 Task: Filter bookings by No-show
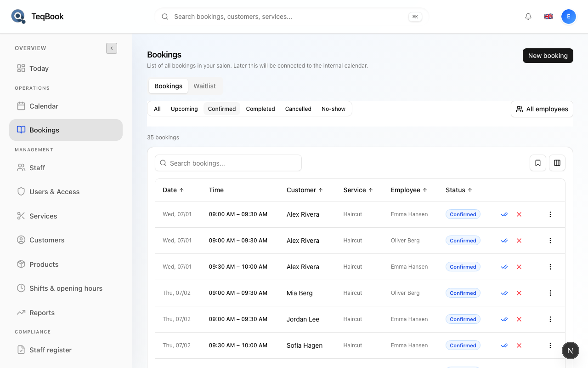point(334,109)
